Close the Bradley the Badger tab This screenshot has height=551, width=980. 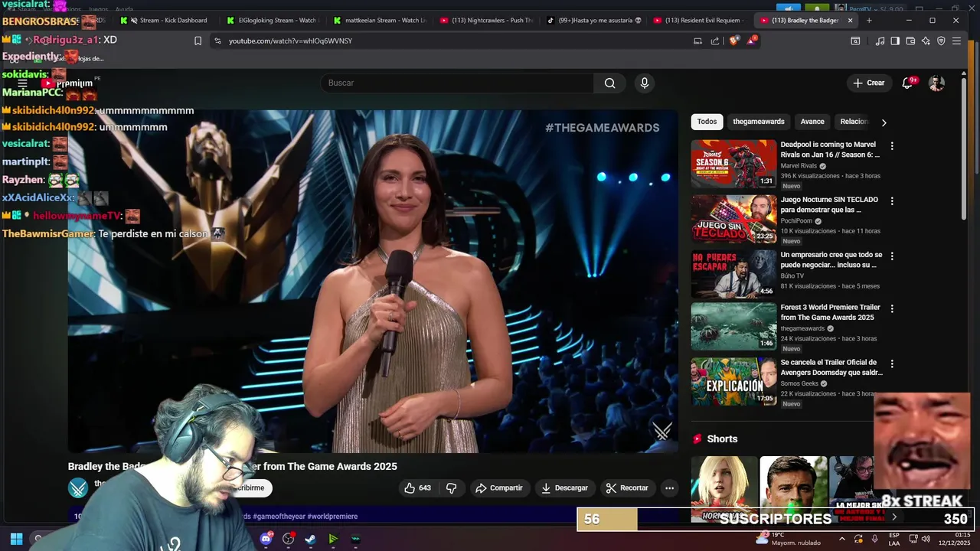point(850,21)
